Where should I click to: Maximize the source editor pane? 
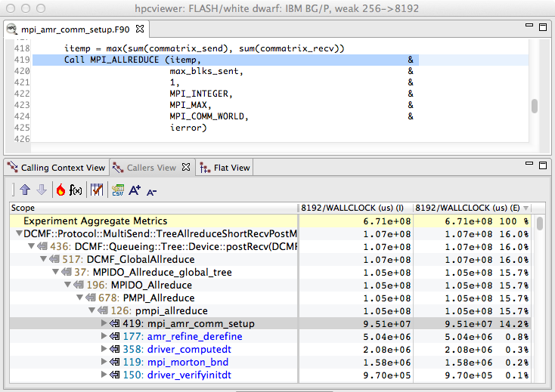tap(542, 28)
